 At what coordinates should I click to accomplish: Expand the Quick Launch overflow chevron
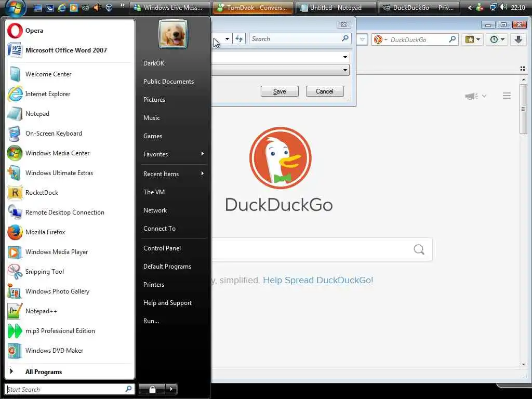pos(123,5)
